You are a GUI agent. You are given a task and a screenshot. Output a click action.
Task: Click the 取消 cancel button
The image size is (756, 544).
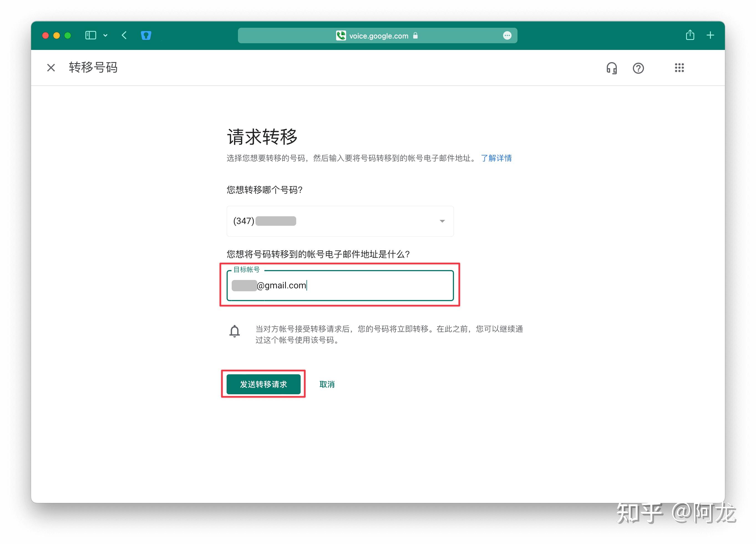(327, 384)
